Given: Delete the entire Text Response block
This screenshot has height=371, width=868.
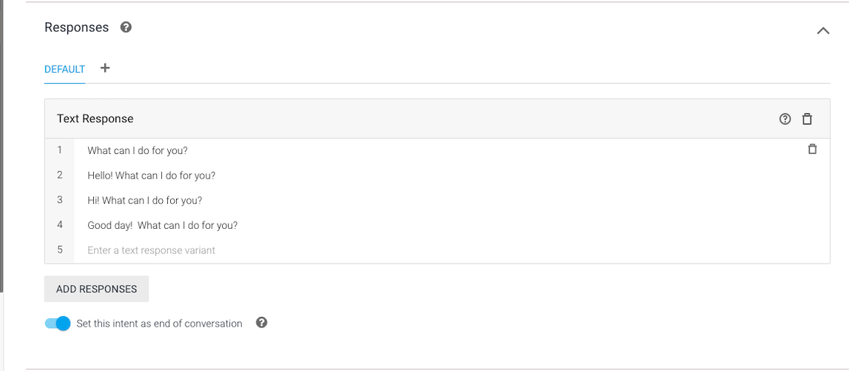Looking at the screenshot, I should point(807,118).
